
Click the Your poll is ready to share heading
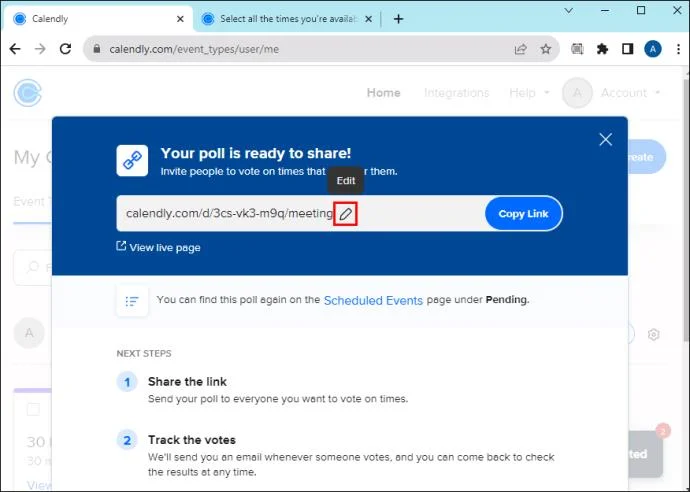[256, 153]
